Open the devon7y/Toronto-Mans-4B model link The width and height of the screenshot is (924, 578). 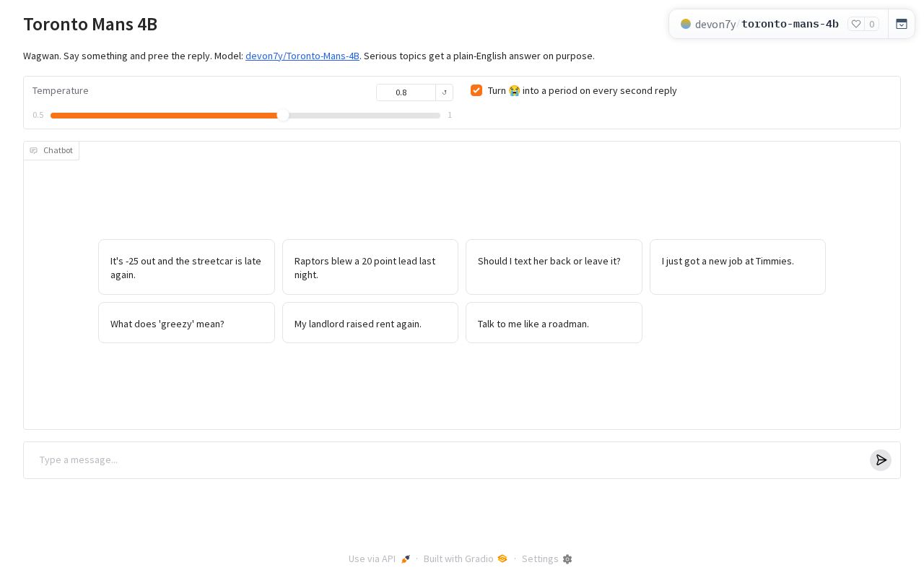pyautogui.click(x=302, y=56)
